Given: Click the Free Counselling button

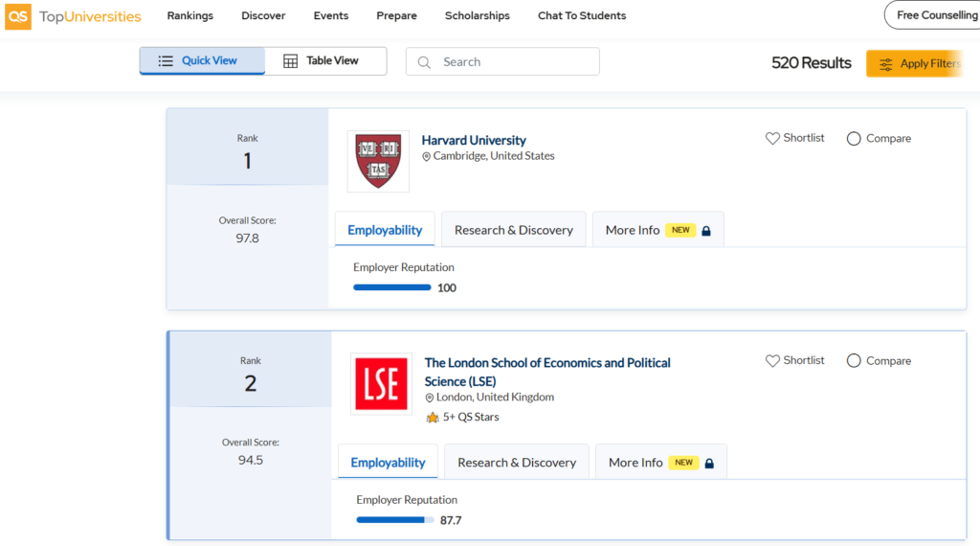Looking at the screenshot, I should 934,15.
